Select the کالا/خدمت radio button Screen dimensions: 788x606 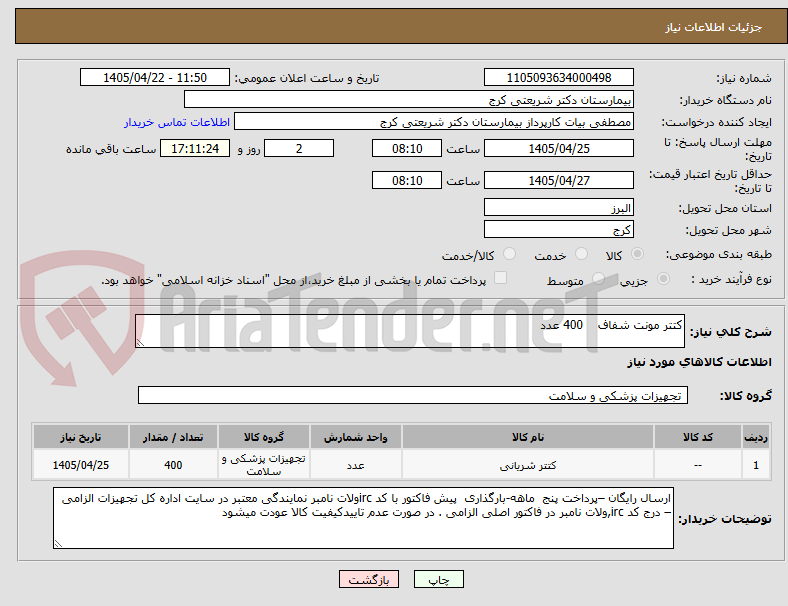510,254
